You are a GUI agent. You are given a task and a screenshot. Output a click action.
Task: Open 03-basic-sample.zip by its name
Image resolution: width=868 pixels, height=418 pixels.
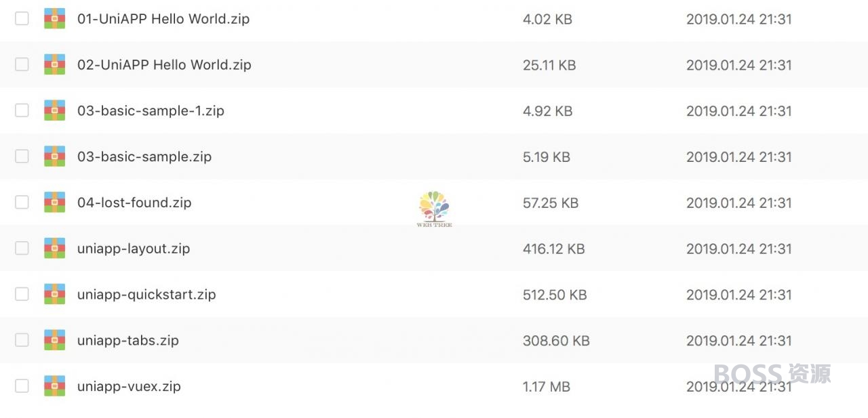coord(144,156)
